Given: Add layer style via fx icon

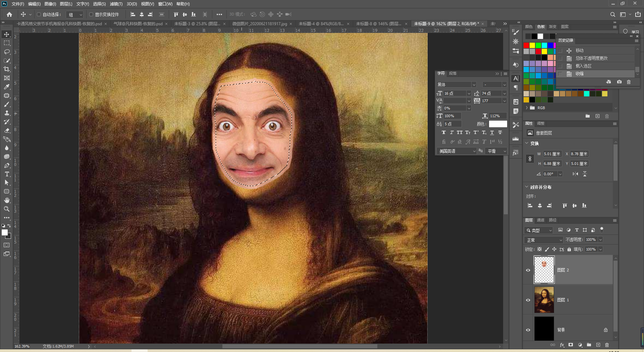Looking at the screenshot, I should [562, 345].
